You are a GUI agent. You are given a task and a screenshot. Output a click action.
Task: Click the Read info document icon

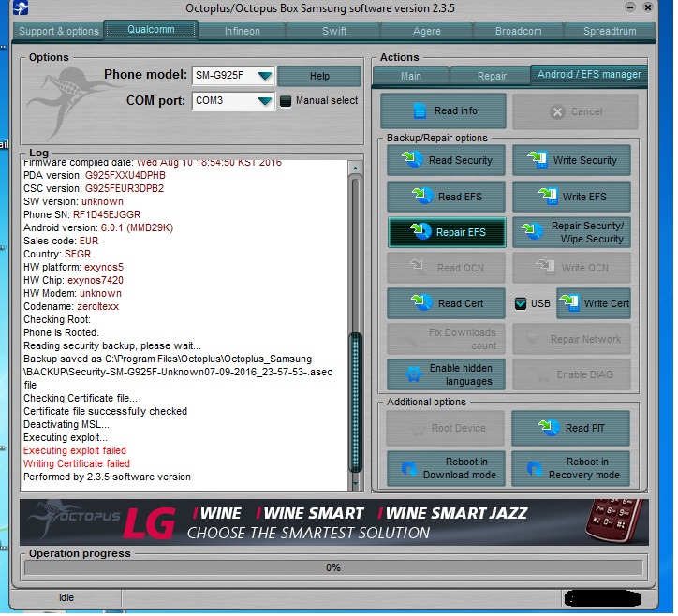coord(420,111)
